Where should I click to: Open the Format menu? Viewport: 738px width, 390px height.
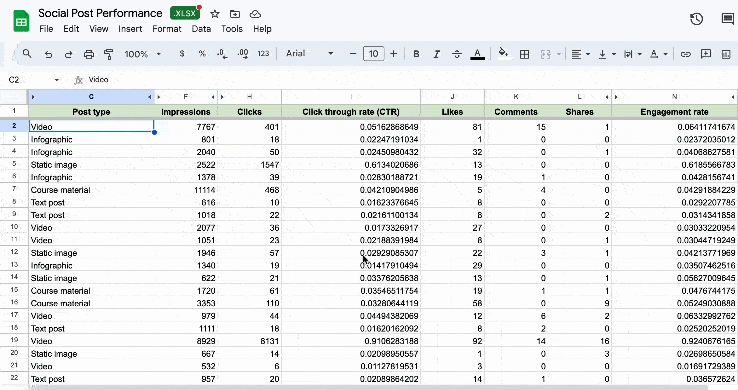(x=167, y=29)
